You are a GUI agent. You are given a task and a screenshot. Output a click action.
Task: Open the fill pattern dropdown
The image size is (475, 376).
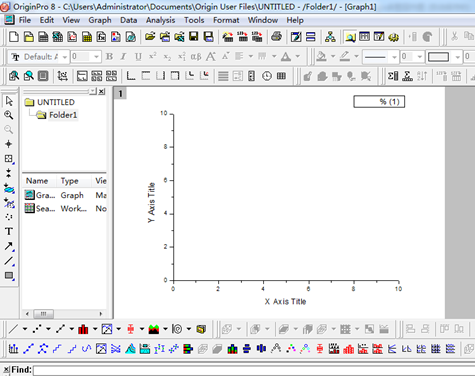(x=457, y=57)
